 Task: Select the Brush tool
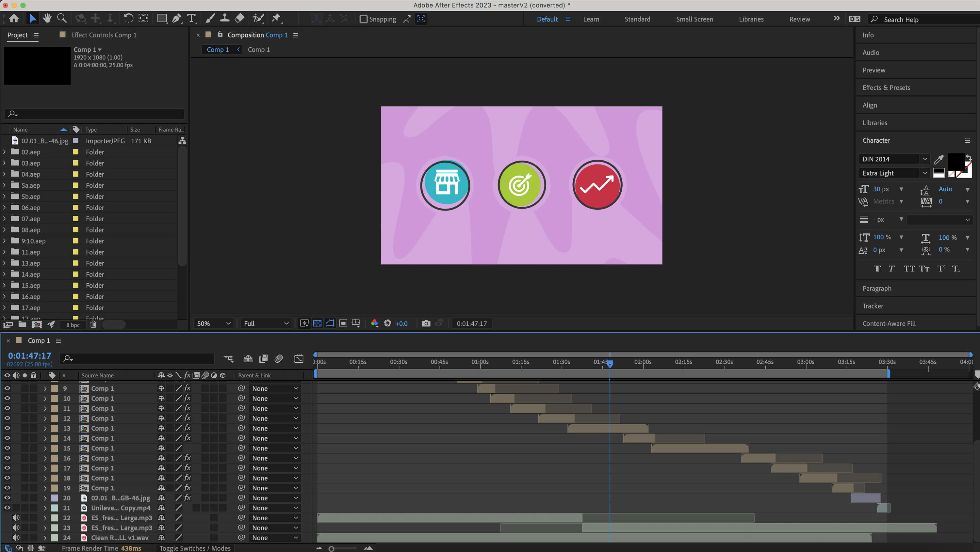210,18
